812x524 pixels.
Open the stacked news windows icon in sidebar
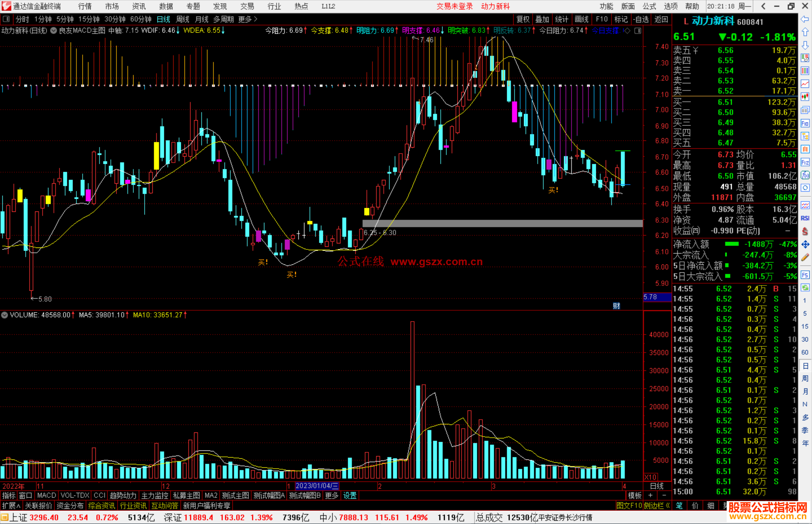[x=805, y=110]
